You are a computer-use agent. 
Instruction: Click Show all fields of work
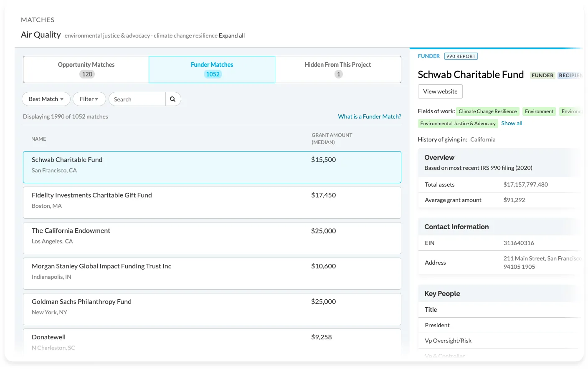tap(512, 123)
